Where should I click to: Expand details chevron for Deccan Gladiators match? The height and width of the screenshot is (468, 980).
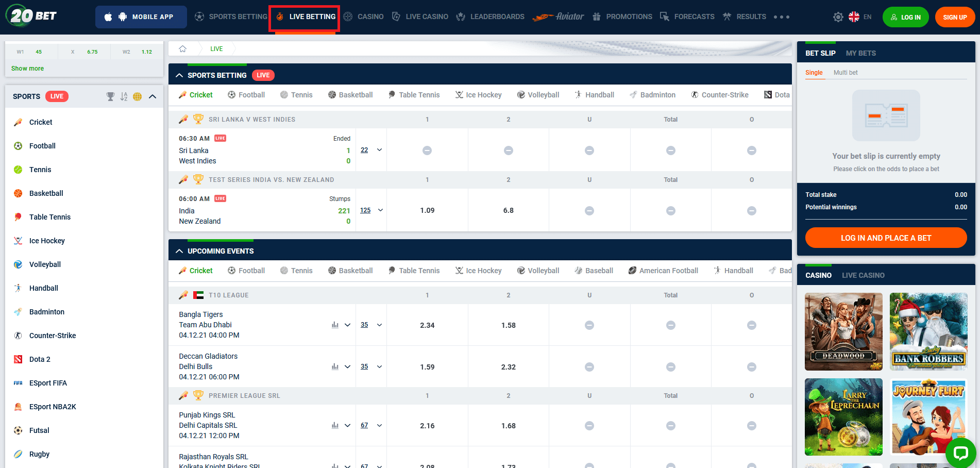coord(347,366)
